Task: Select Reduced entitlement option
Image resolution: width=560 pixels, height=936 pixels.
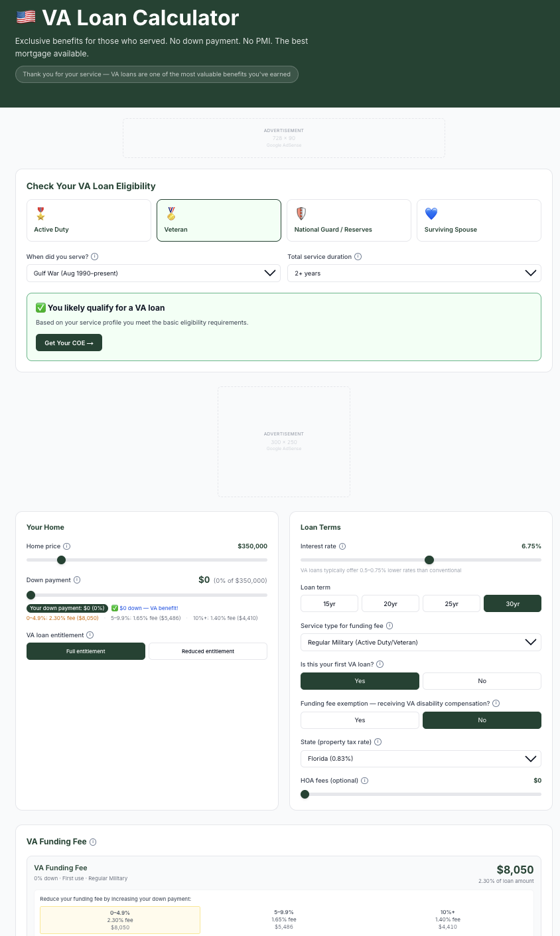Action: pos(208,651)
